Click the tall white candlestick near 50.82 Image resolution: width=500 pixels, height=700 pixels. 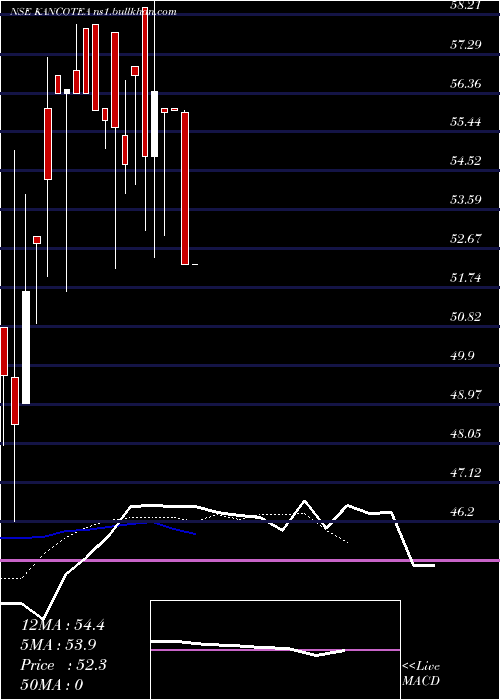pyautogui.click(x=26, y=347)
